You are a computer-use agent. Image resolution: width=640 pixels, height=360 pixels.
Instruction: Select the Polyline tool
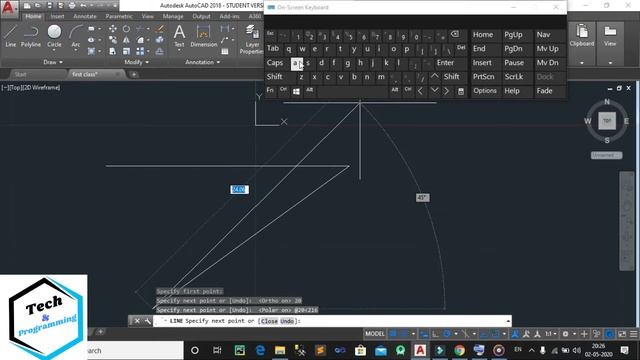tap(31, 36)
